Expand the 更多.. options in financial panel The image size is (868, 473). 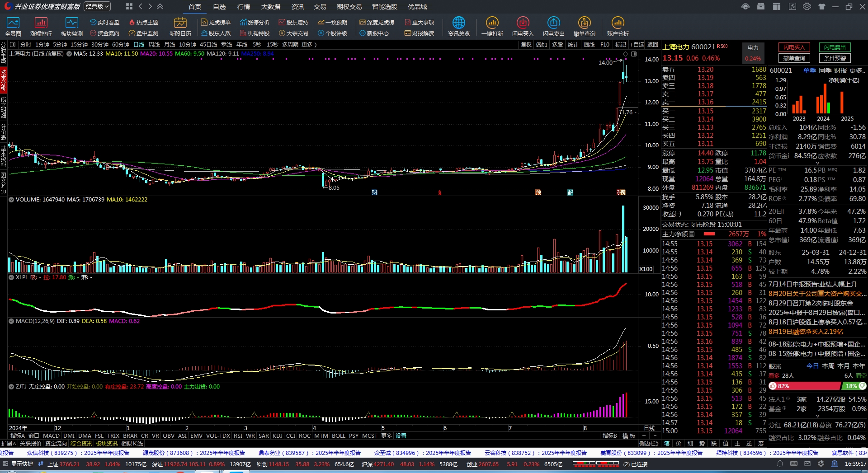pyautogui.click(x=857, y=70)
